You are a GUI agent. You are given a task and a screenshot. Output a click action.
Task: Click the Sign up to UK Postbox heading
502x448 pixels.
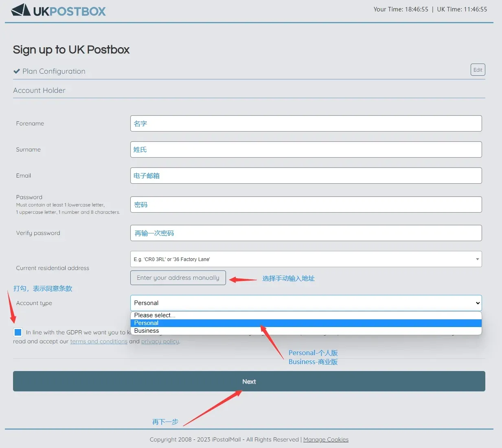71,50
